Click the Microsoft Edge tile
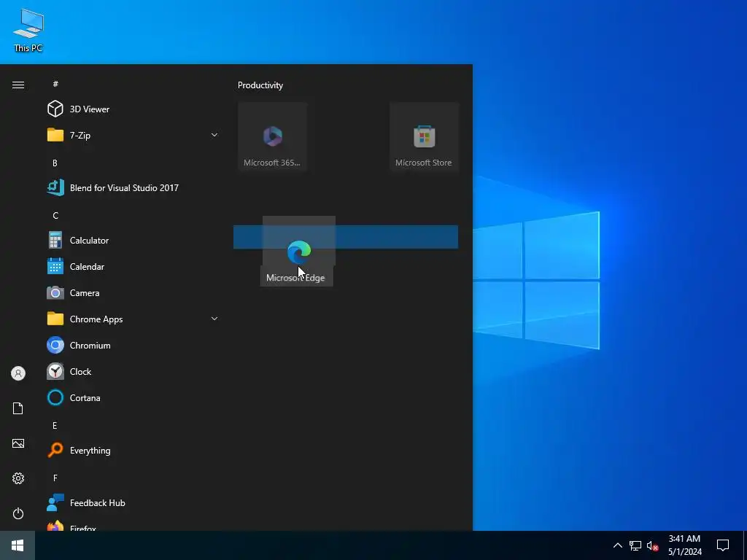The image size is (747, 560). point(298,252)
